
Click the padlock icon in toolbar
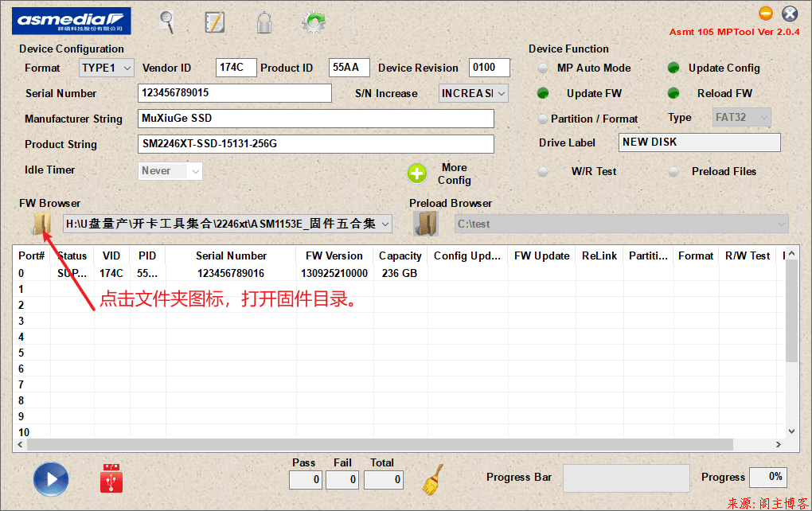click(x=264, y=22)
